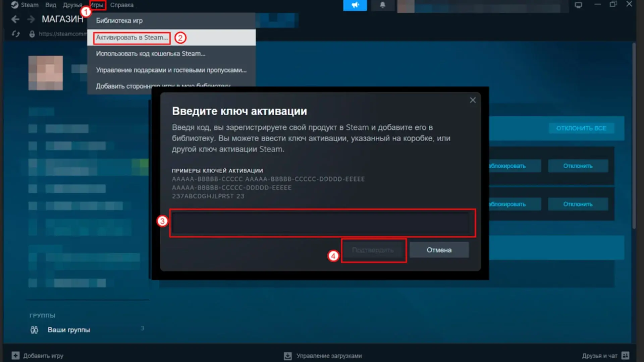Click the Подтвердить button
The image size is (644, 362).
pyautogui.click(x=373, y=250)
